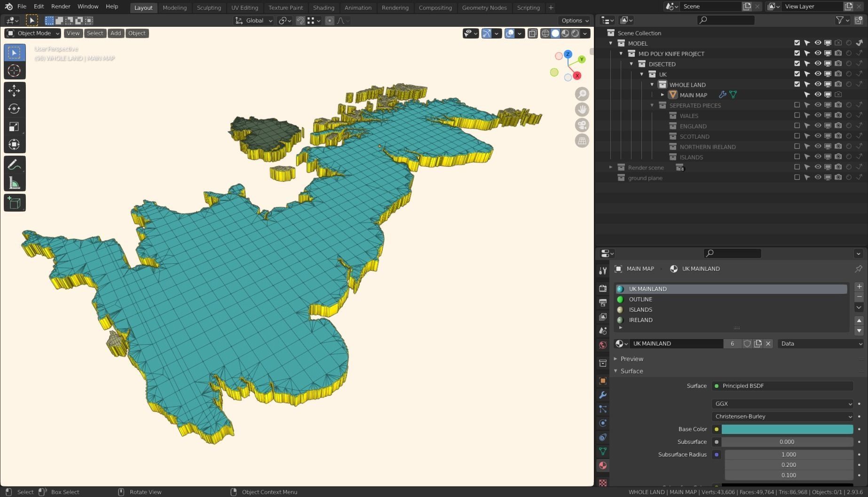This screenshot has width=868, height=497.
Task: Open the View Layer properties tab
Action: coord(603,316)
